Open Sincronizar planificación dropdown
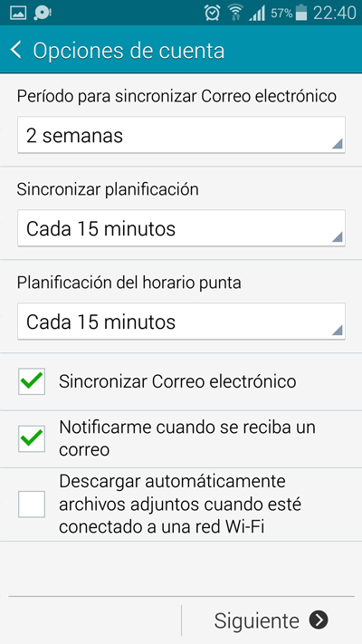 click(181, 228)
